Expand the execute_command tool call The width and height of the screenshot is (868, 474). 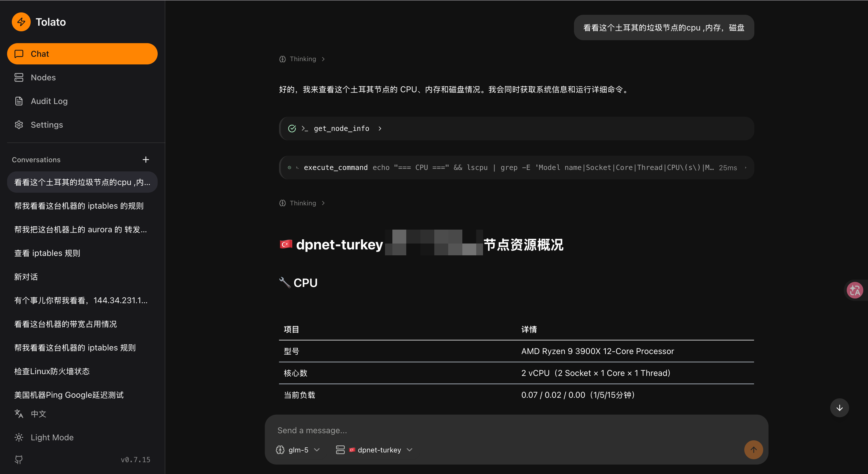point(516,168)
